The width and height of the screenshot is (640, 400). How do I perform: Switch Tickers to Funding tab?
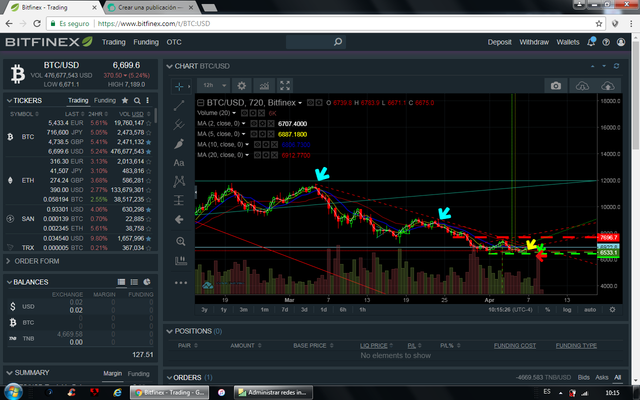pyautogui.click(x=105, y=100)
